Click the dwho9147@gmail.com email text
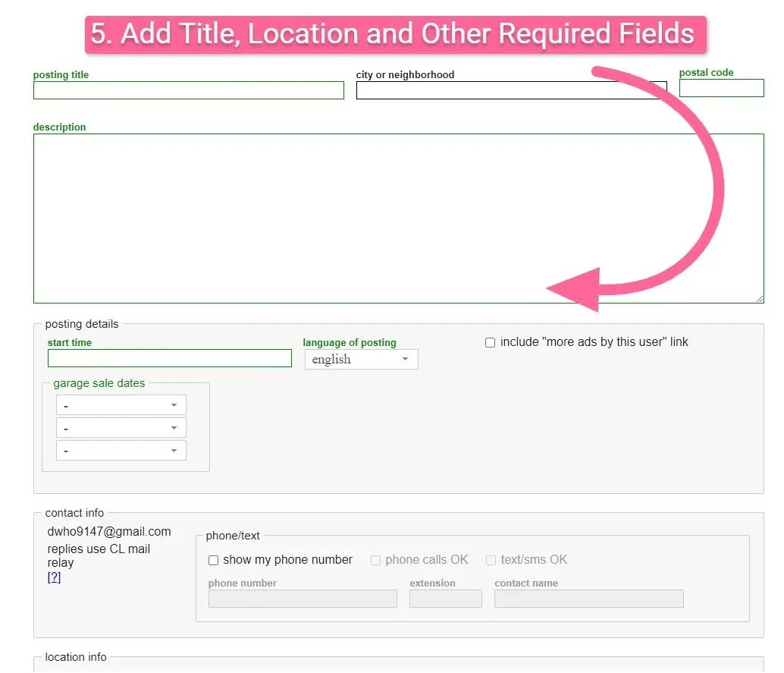 pyautogui.click(x=109, y=531)
